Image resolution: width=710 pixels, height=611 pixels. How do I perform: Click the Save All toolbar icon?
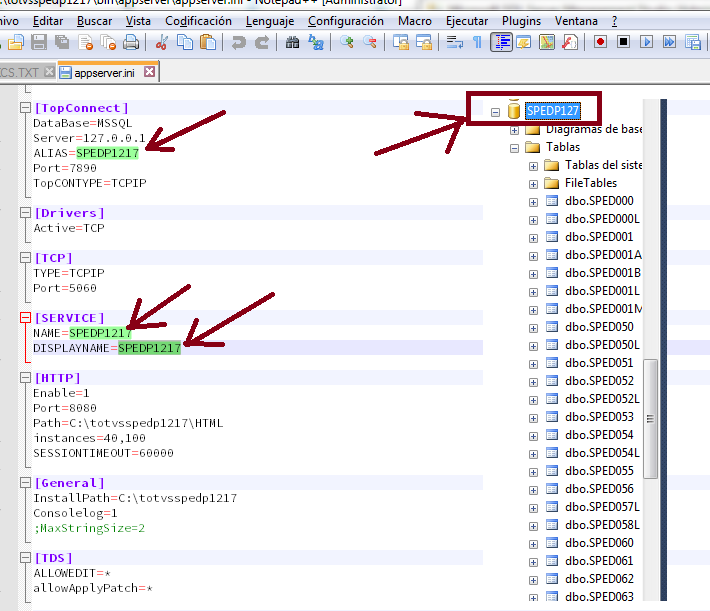[62, 43]
